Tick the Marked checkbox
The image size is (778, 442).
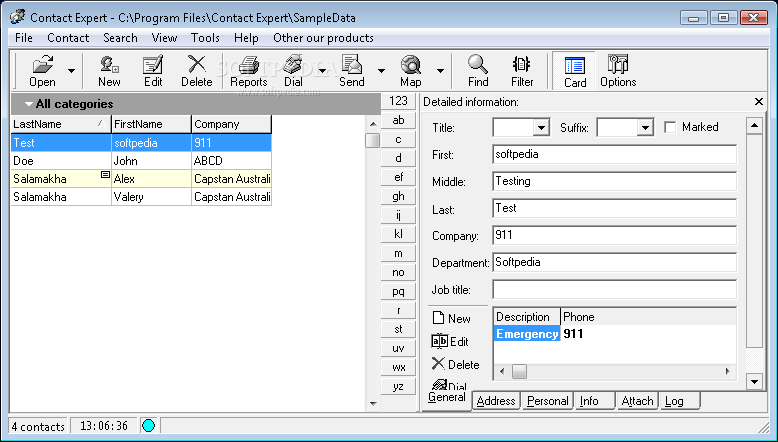pyautogui.click(x=670, y=127)
